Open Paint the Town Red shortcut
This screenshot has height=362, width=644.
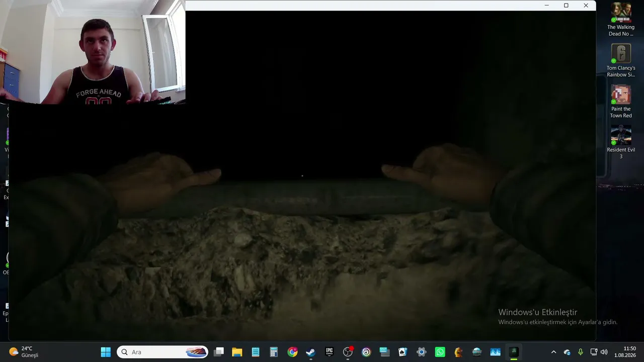(621, 102)
